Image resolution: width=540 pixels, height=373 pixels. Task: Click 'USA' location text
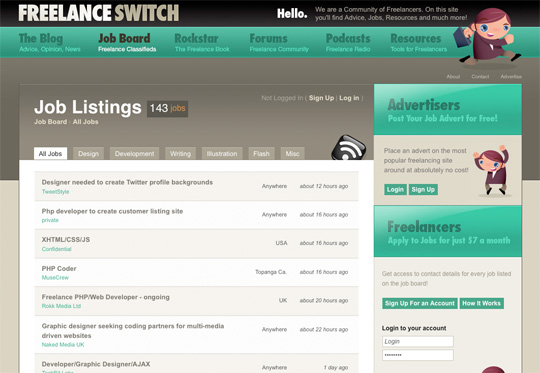pyautogui.click(x=281, y=243)
